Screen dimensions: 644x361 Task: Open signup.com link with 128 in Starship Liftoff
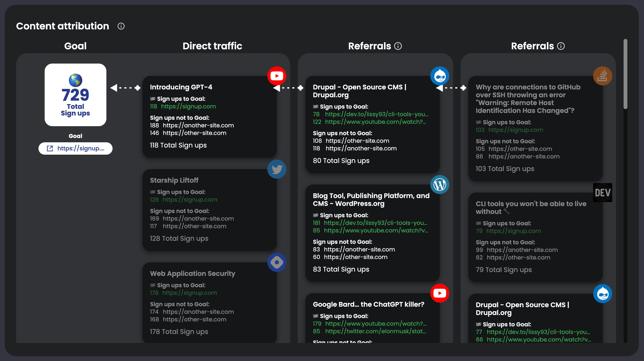coord(190,200)
